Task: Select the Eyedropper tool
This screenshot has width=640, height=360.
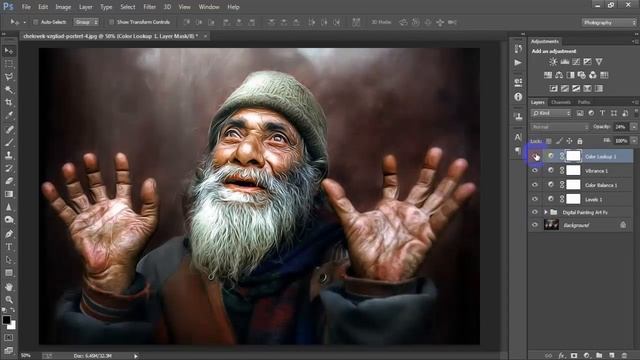Action: 9,116
